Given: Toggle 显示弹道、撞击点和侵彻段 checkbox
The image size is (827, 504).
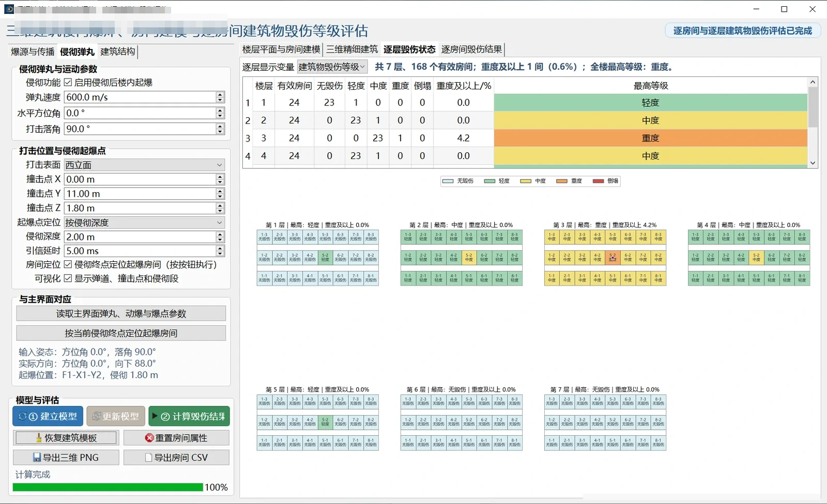Looking at the screenshot, I should point(68,278).
